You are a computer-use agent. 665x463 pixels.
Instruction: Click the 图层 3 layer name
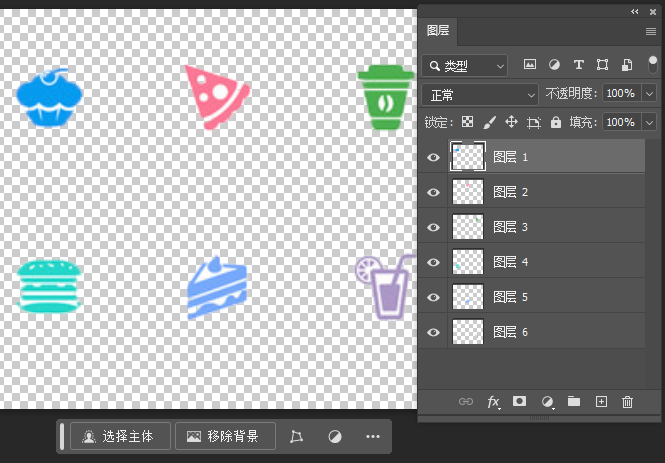pos(511,227)
